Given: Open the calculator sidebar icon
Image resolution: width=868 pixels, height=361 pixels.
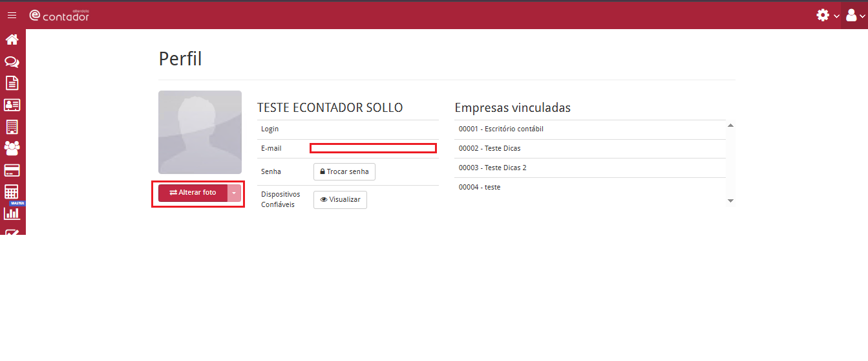Looking at the screenshot, I should (x=12, y=191).
